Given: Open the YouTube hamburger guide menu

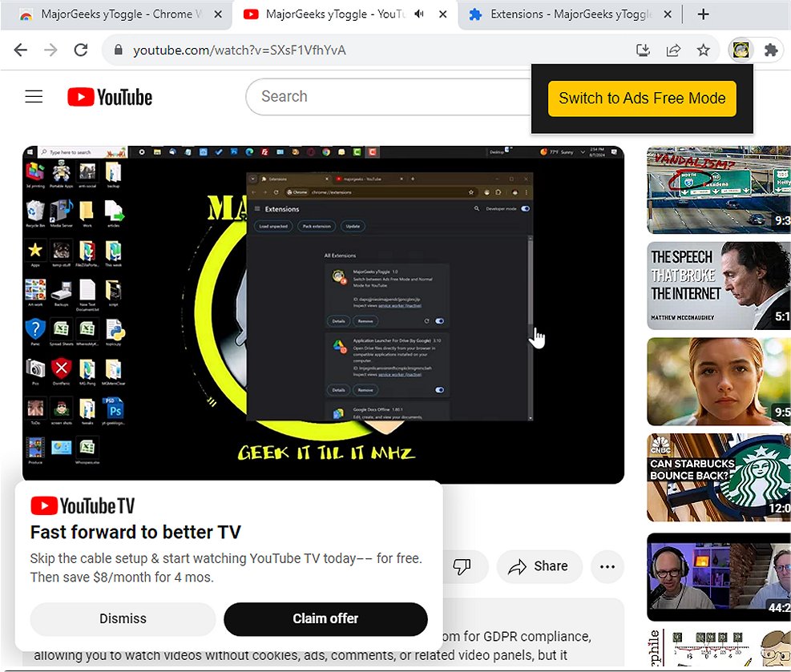Looking at the screenshot, I should 34,96.
